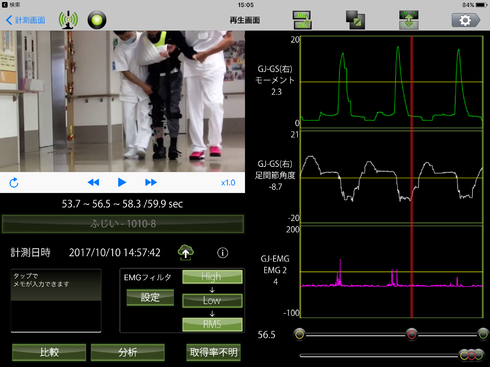Fast forward the video playback
The width and height of the screenshot is (490, 367).
151,182
